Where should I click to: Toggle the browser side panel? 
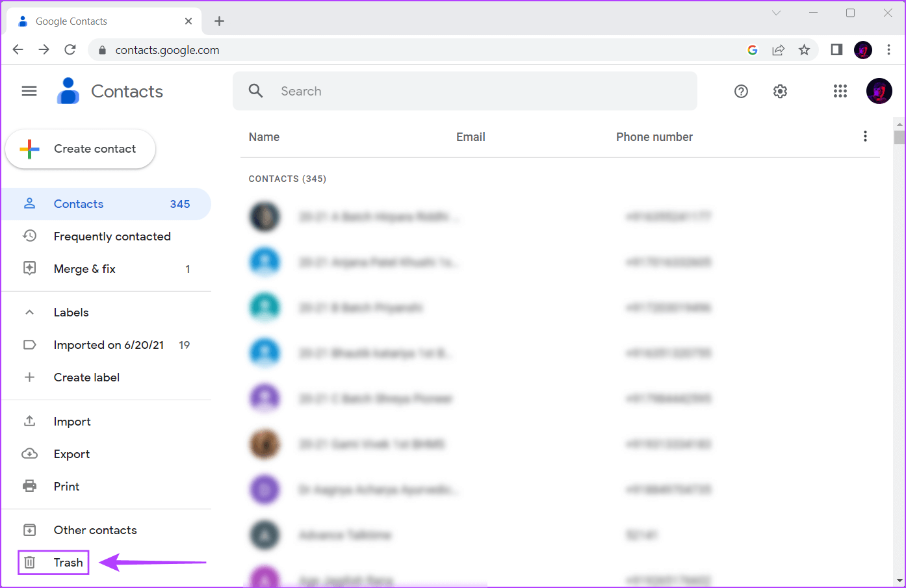coord(836,50)
